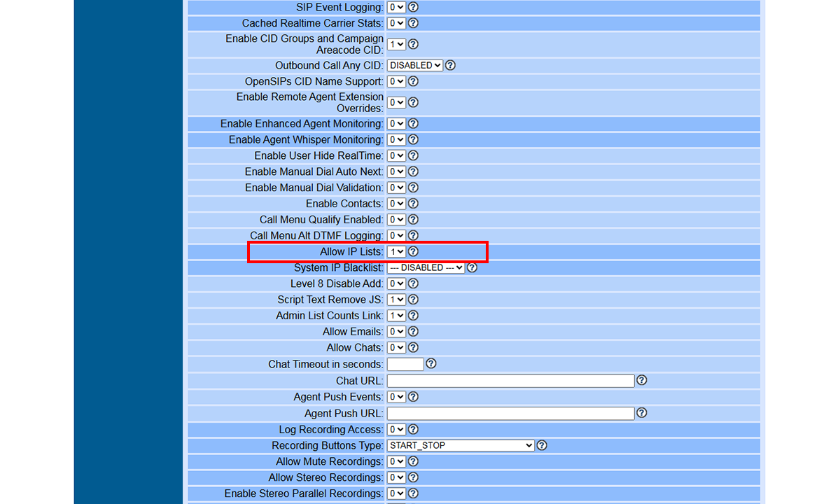Open help for System IP Blacklist
Image resolution: width=840 pixels, height=504 pixels.
[472, 267]
